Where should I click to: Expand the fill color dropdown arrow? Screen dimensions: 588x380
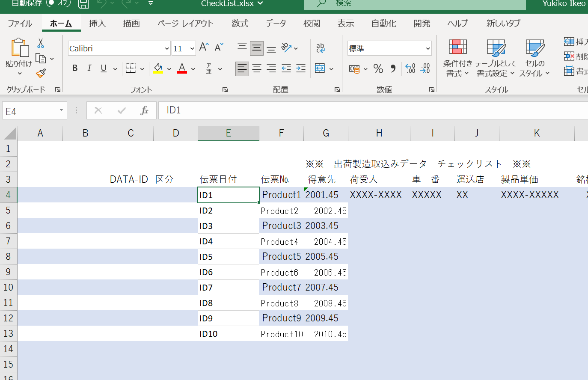169,68
